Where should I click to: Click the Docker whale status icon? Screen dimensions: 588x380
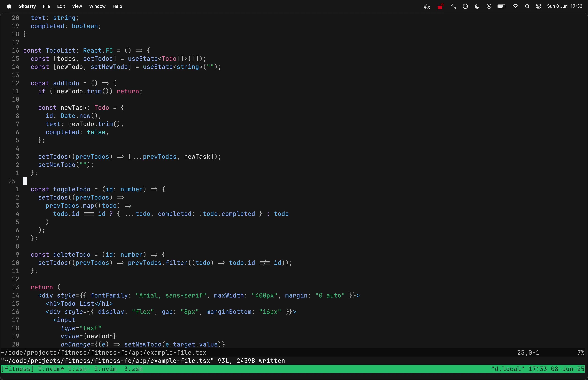pos(427,6)
